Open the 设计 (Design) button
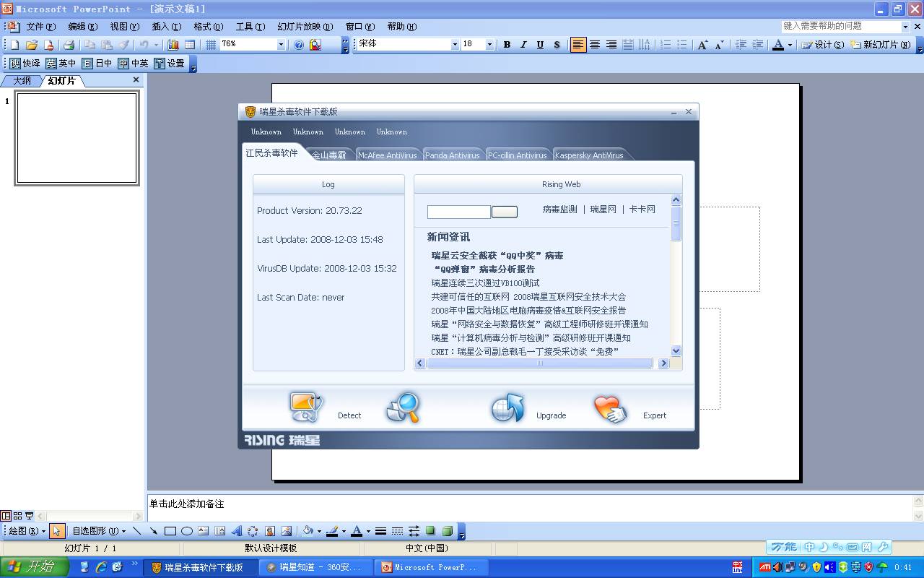The width and height of the screenshot is (924, 578). (x=822, y=45)
